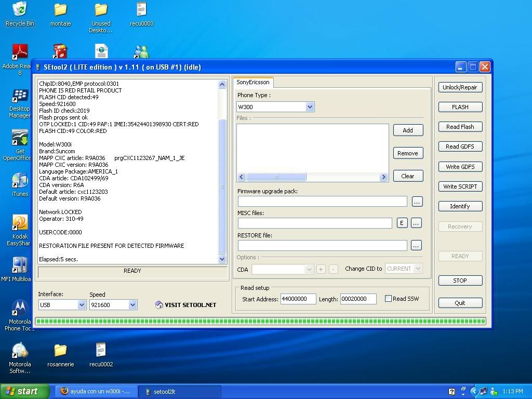Viewport: 532px width, 399px height.
Task: Click the Messenger people shortcut icon
Action: [x=141, y=52]
